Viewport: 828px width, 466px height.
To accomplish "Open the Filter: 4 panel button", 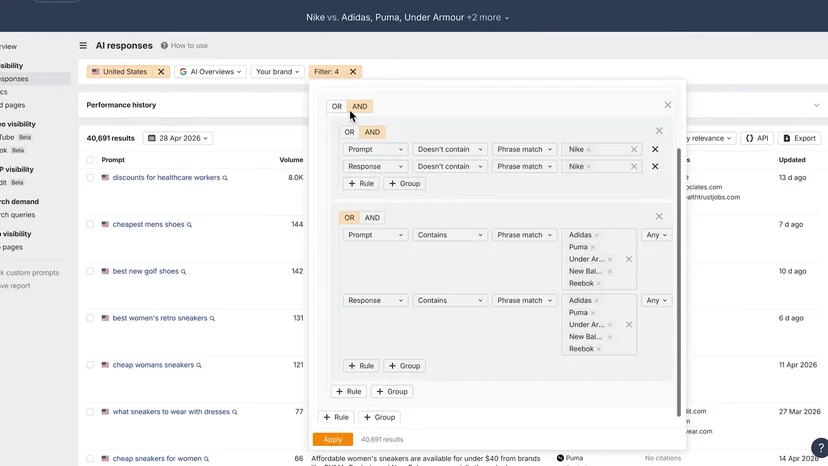I will (327, 71).
